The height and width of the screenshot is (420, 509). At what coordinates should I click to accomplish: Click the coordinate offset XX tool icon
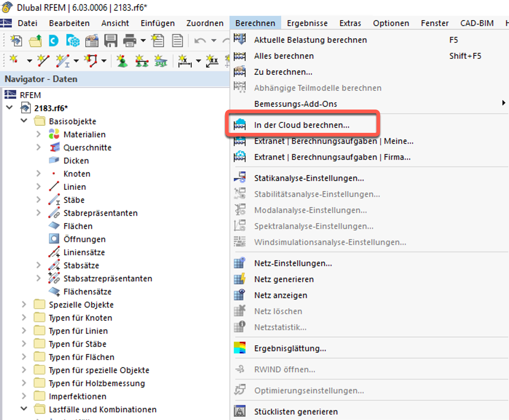pos(212,61)
